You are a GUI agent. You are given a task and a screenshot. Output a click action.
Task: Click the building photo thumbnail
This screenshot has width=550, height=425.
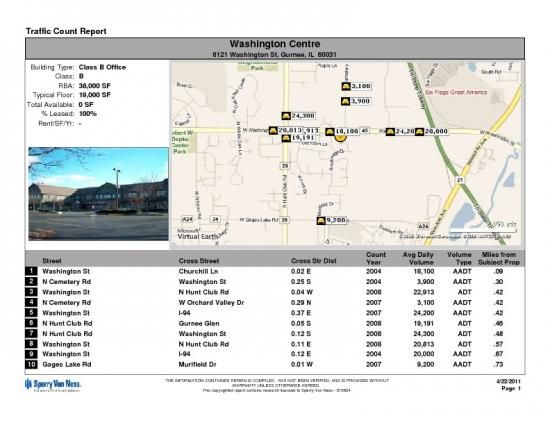99,194
